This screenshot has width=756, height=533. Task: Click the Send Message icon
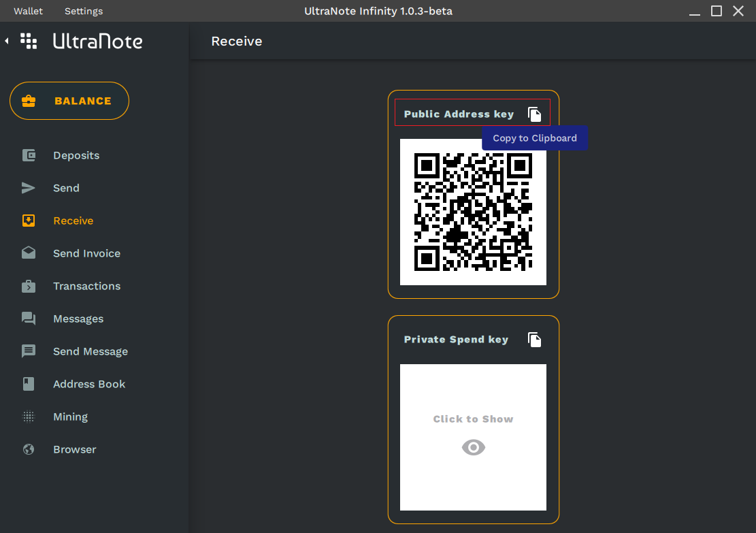[x=29, y=351]
